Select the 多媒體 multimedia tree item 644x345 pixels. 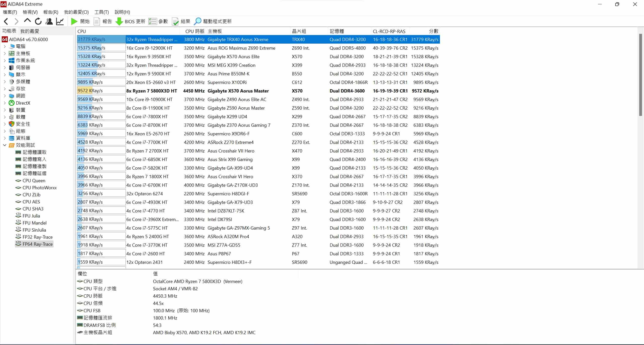click(x=20, y=82)
